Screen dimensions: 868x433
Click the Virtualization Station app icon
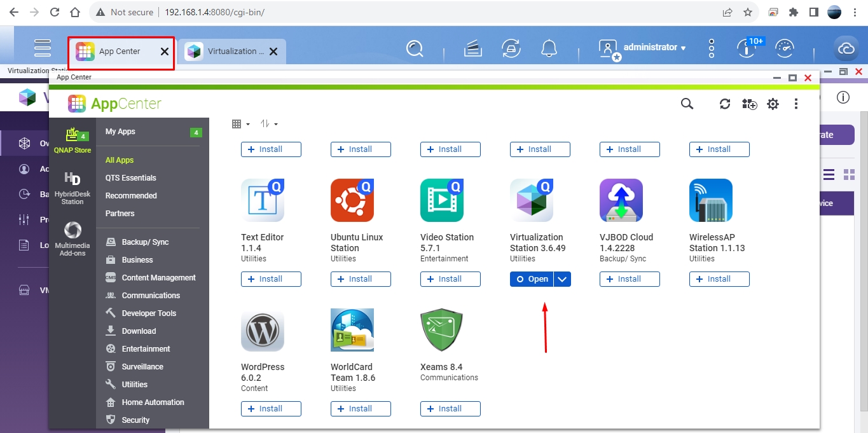[532, 200]
